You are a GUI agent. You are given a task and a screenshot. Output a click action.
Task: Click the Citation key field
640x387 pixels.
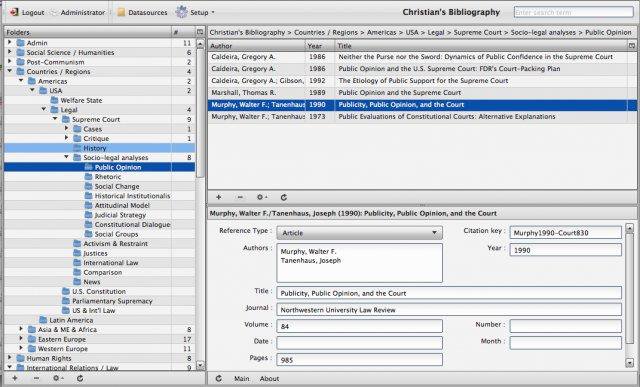[565, 233]
